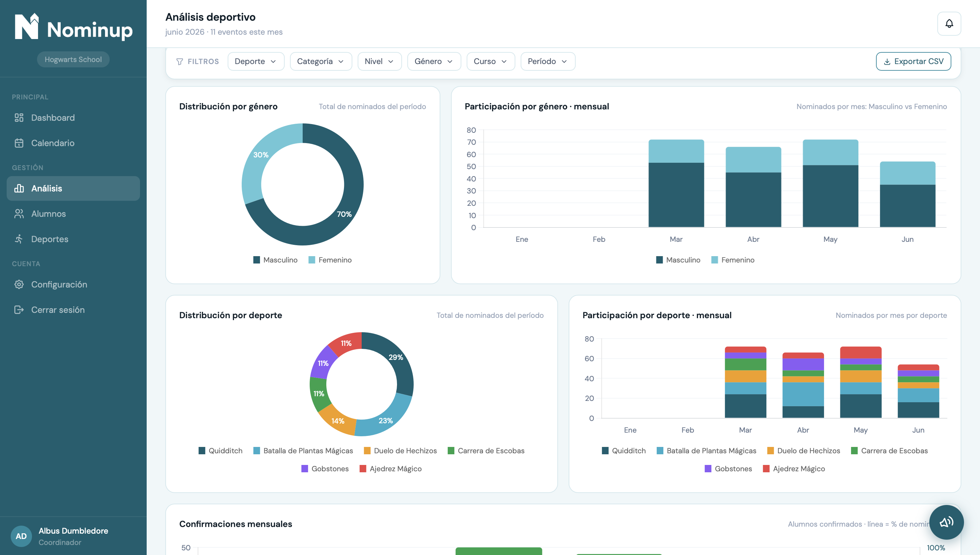
Task: Click the filter funnel icon
Action: tap(180, 62)
